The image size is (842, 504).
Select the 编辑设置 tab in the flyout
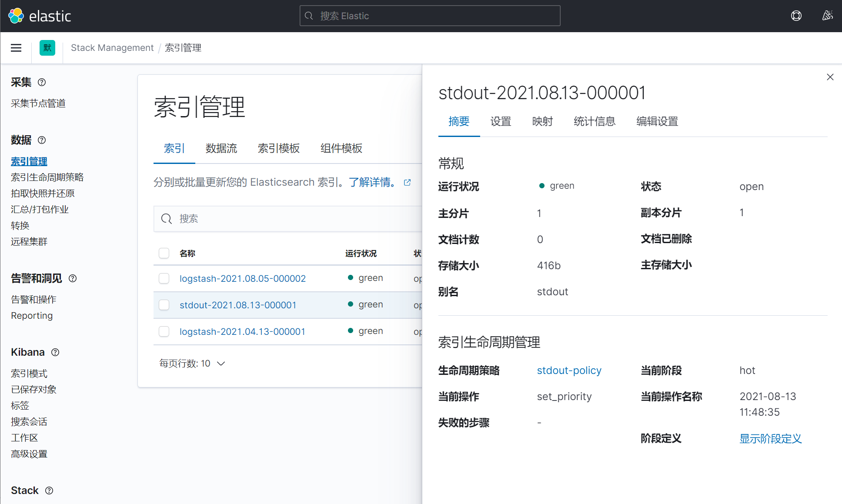(x=658, y=121)
